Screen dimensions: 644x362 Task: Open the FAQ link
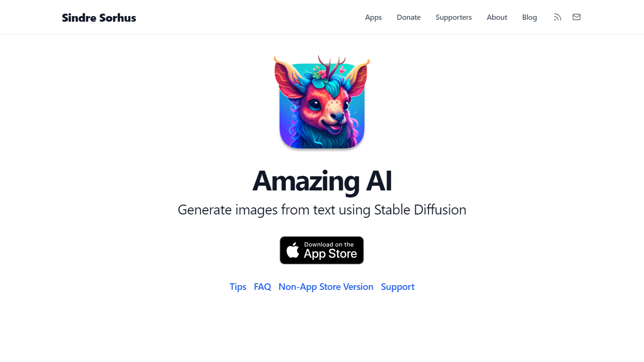pos(263,287)
